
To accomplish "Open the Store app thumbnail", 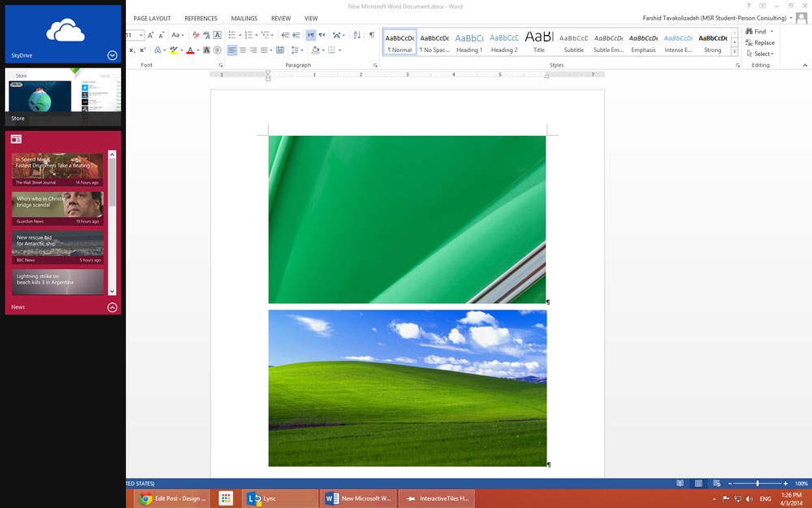I will (x=63, y=97).
